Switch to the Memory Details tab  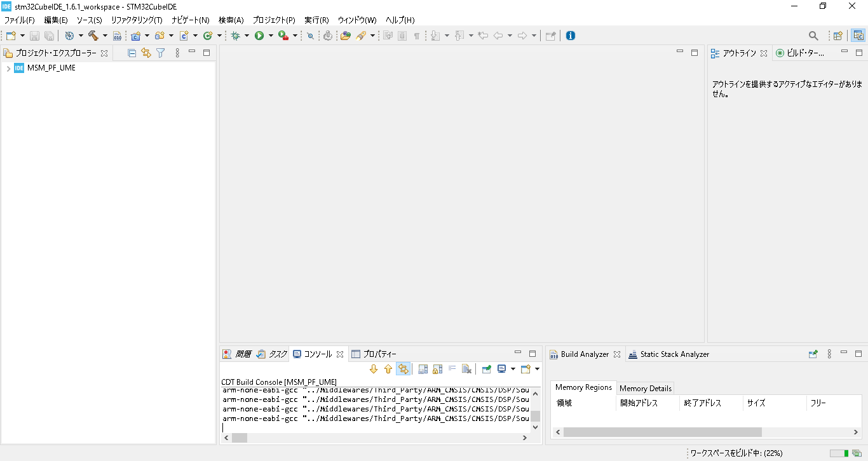pyautogui.click(x=645, y=388)
